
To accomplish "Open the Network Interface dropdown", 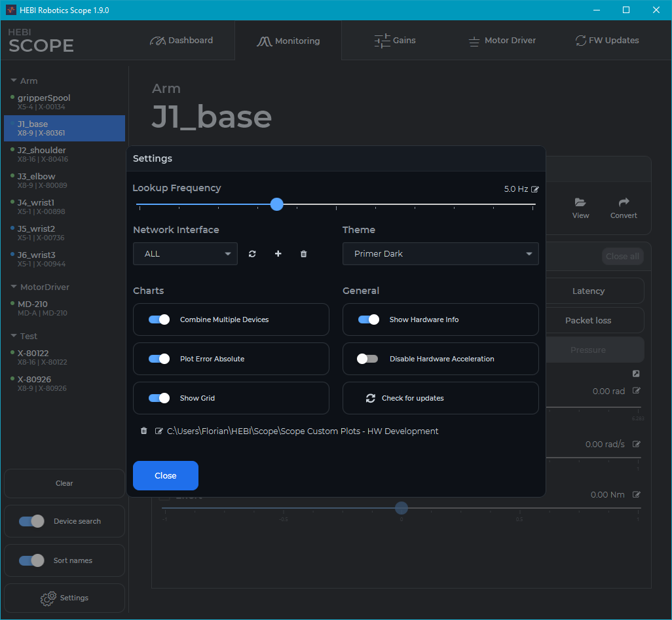I will (x=185, y=254).
